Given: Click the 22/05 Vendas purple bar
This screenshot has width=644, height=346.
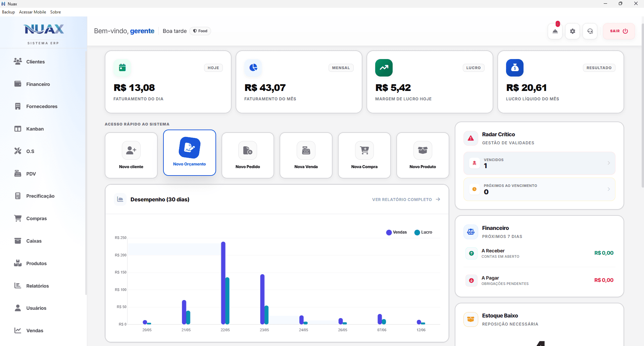Looking at the screenshot, I should (x=223, y=283).
